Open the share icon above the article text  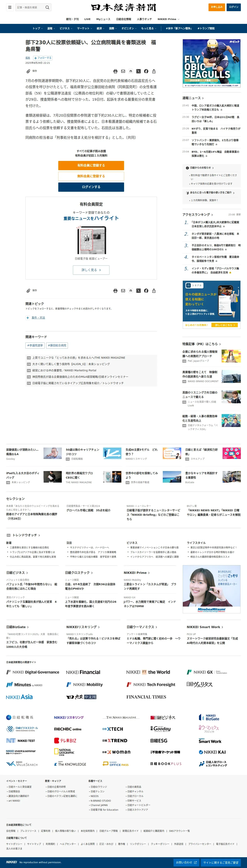point(154,71)
